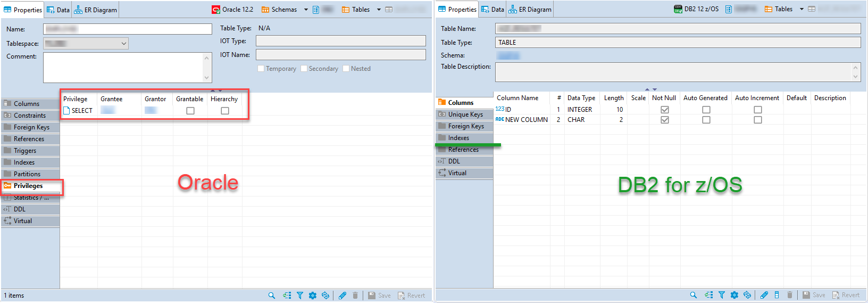Expand the Tables dropdown arrow in Oracle panel
This screenshot has width=868, height=303.
pos(379,10)
